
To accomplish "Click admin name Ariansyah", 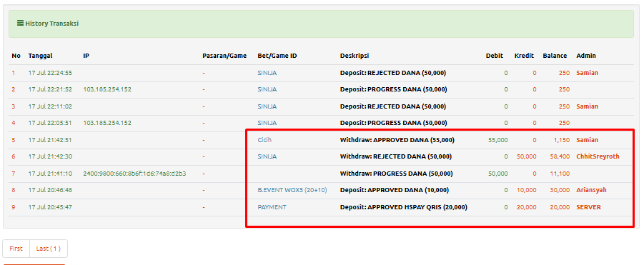I will (591, 190).
